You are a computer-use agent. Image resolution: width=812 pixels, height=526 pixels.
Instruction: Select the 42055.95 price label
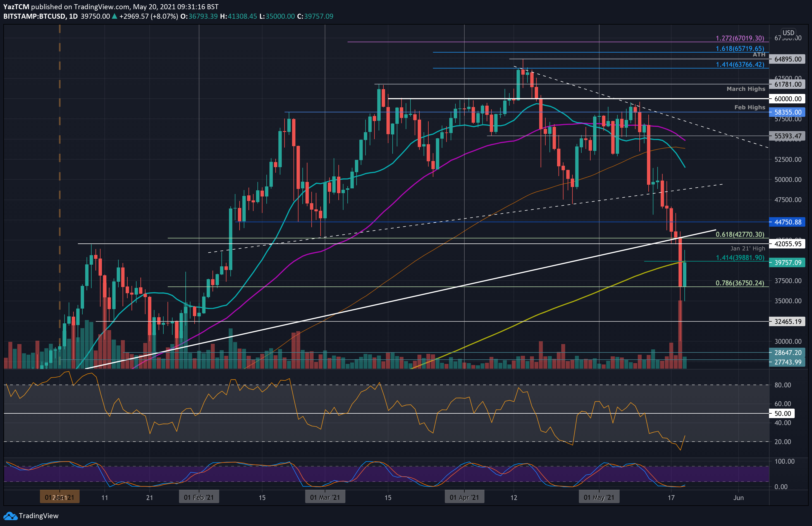point(787,244)
